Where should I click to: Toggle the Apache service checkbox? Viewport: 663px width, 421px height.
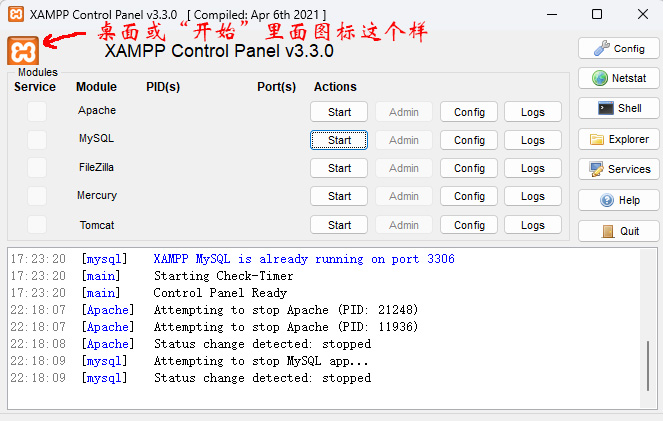37,112
